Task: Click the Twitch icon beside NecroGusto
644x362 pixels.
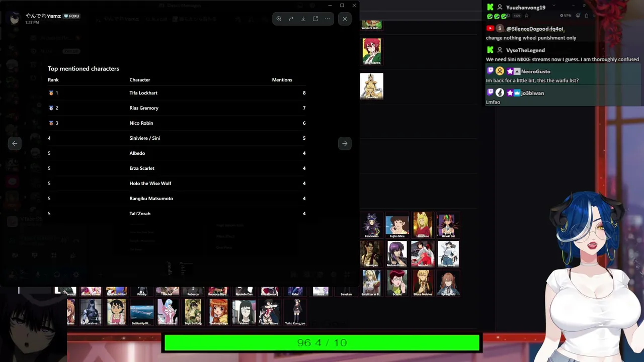Action: 490,71
